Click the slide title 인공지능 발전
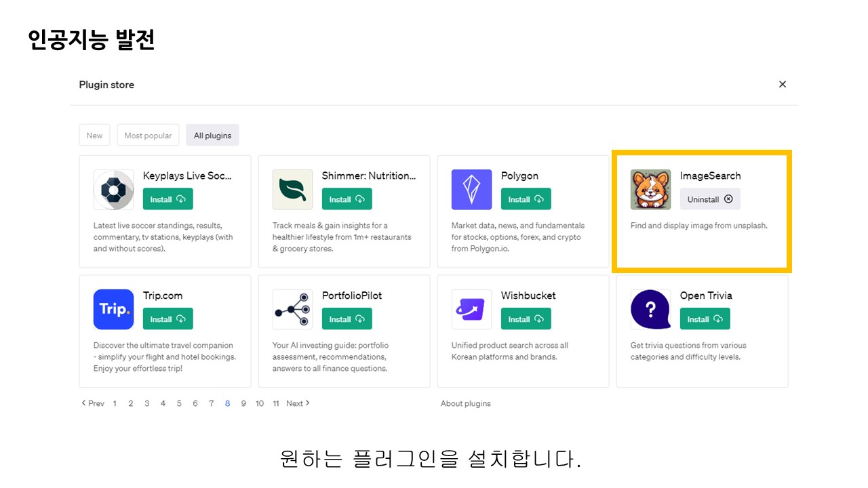Screen dimensions: 868x488 92,40
